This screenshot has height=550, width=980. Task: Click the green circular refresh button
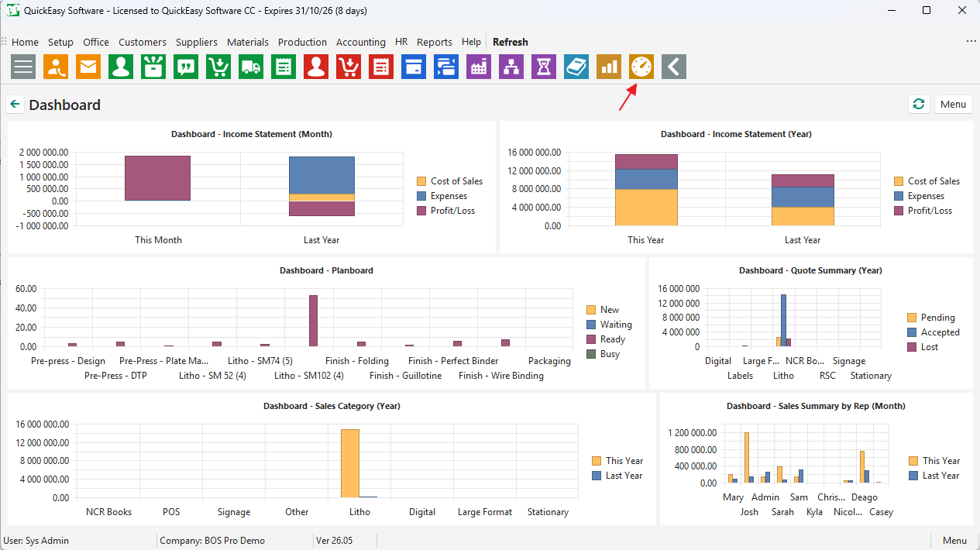pos(919,105)
